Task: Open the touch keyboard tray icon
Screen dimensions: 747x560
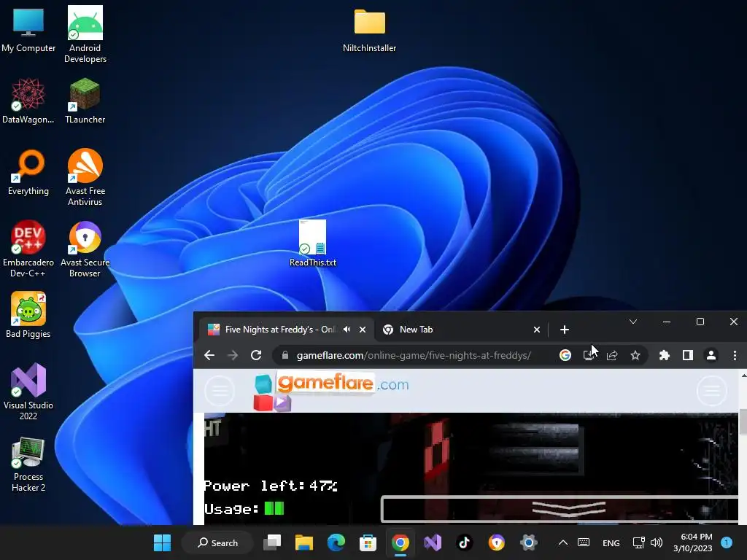Action: [x=584, y=542]
